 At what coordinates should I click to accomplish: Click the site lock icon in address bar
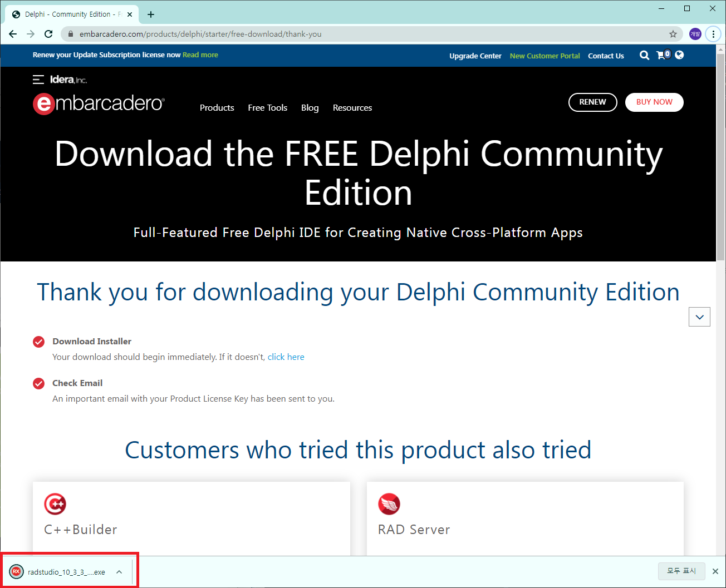(70, 34)
